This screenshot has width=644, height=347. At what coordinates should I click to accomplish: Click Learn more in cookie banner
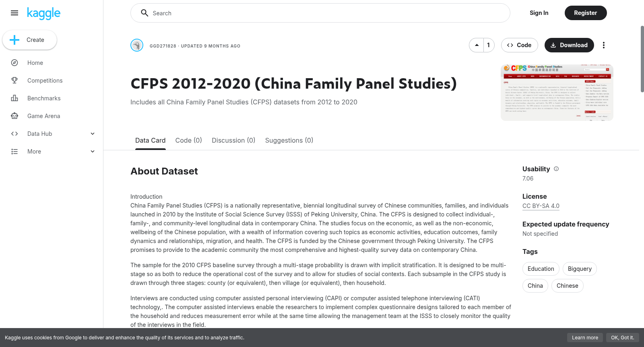click(x=585, y=338)
